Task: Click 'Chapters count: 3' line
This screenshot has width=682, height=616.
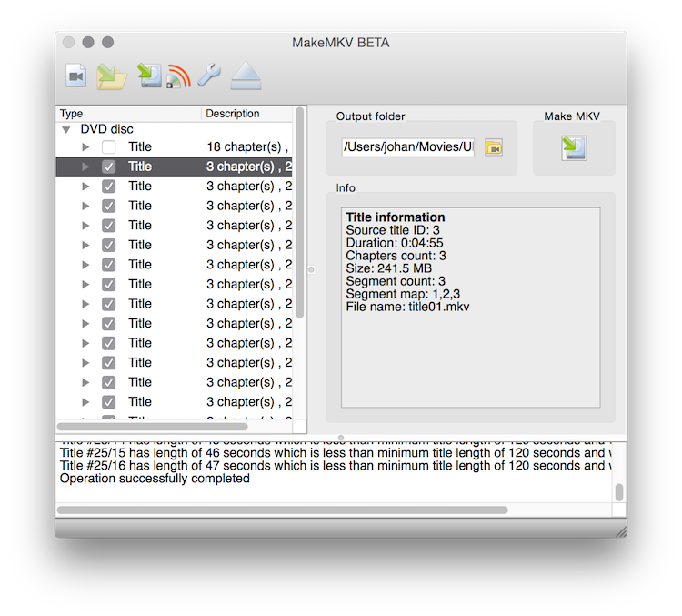Action: pyautogui.click(x=396, y=256)
